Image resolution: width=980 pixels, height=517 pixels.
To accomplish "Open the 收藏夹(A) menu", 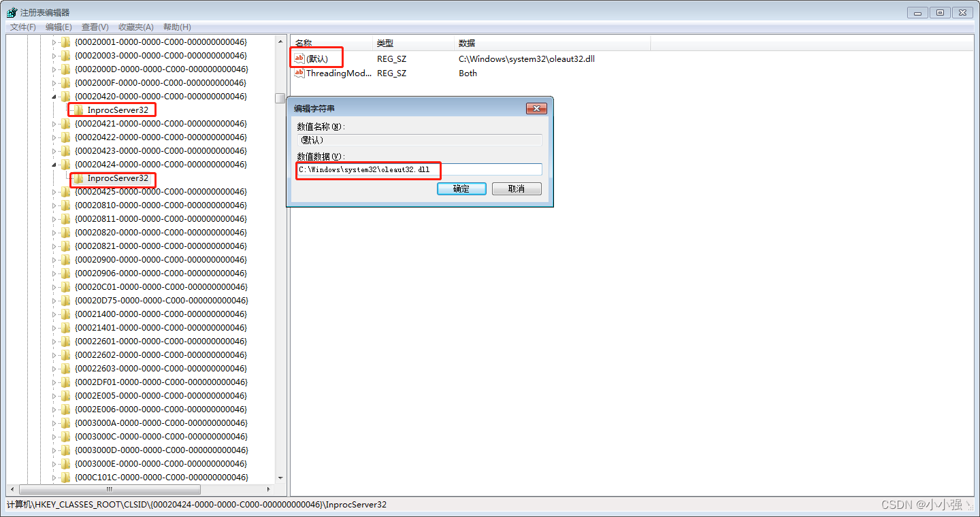I will (135, 27).
